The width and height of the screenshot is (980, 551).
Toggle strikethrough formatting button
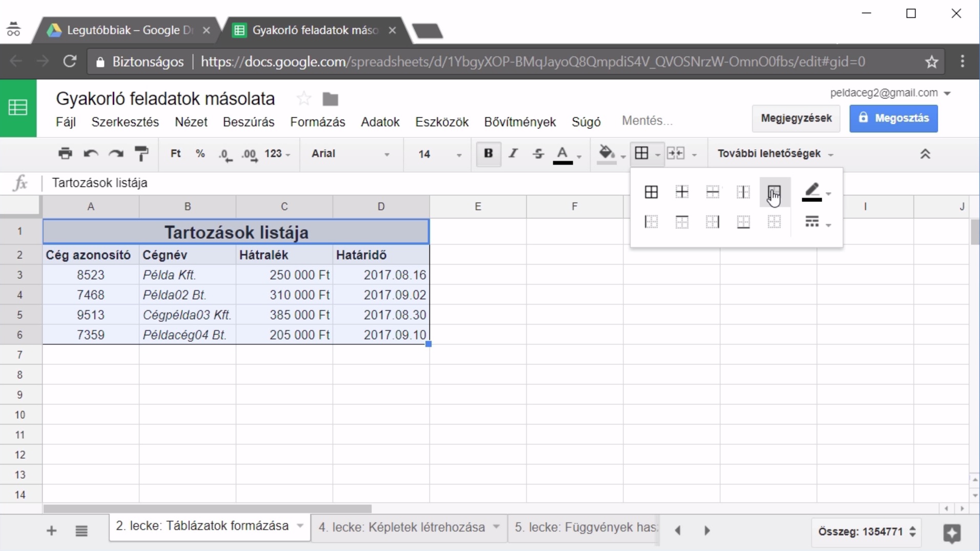pos(538,153)
